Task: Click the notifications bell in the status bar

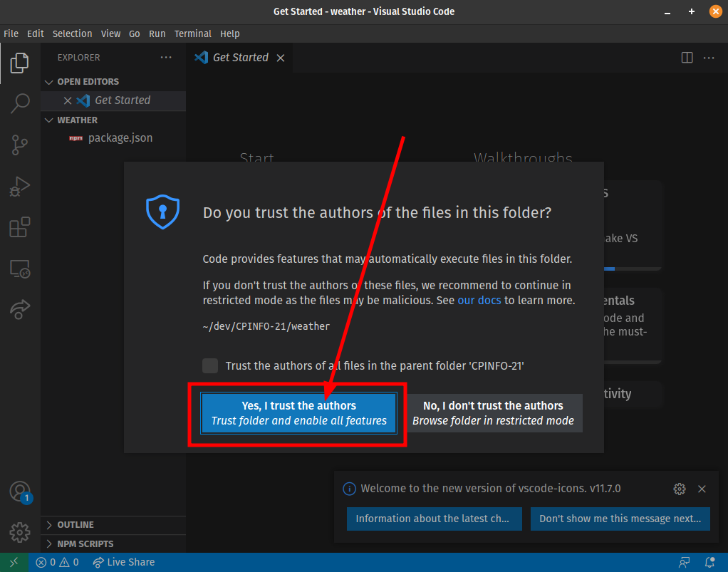Action: [x=709, y=562]
